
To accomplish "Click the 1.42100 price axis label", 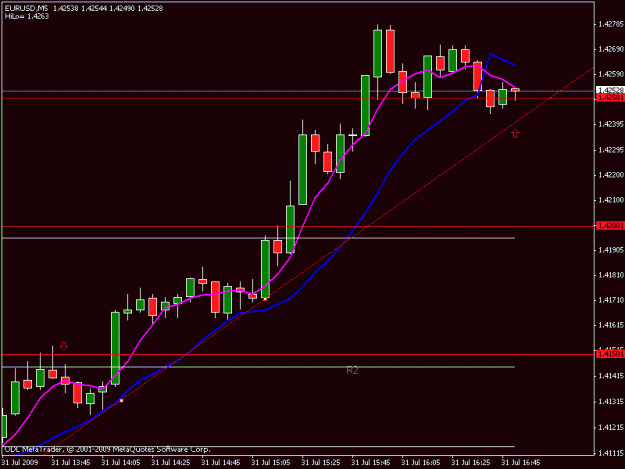I will (611, 200).
